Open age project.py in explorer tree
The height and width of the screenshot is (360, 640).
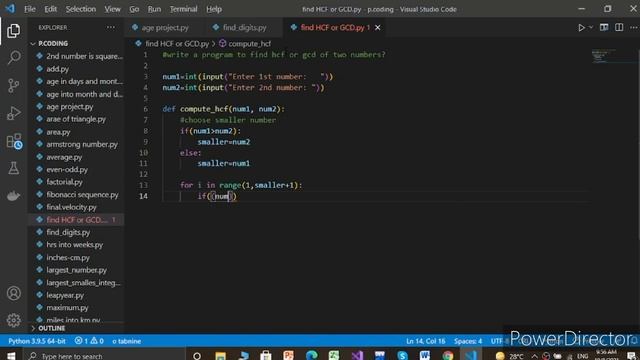pos(69,107)
